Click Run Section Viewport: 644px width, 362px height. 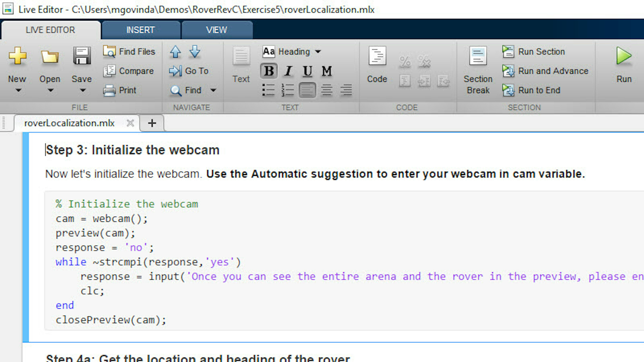click(x=534, y=51)
